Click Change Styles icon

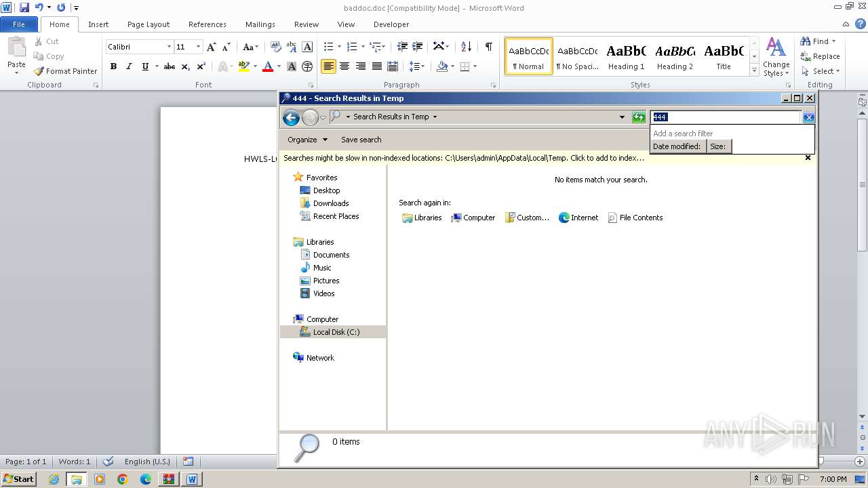776,57
